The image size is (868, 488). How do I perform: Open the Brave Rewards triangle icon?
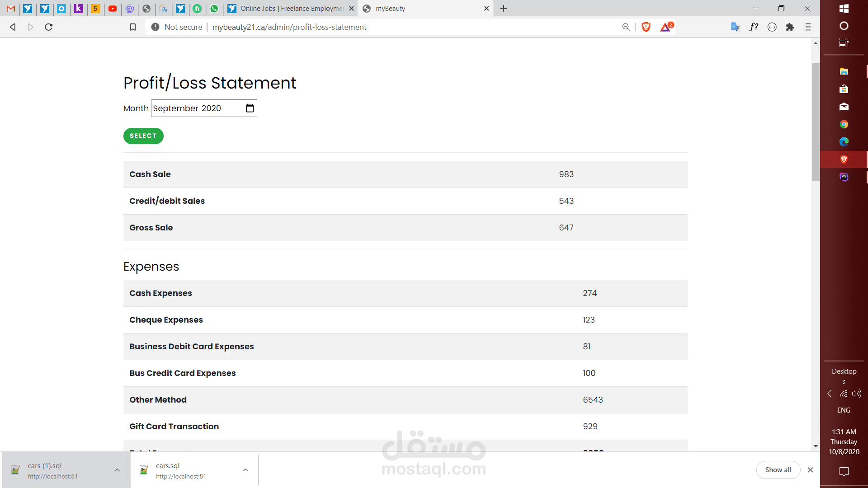pos(665,27)
